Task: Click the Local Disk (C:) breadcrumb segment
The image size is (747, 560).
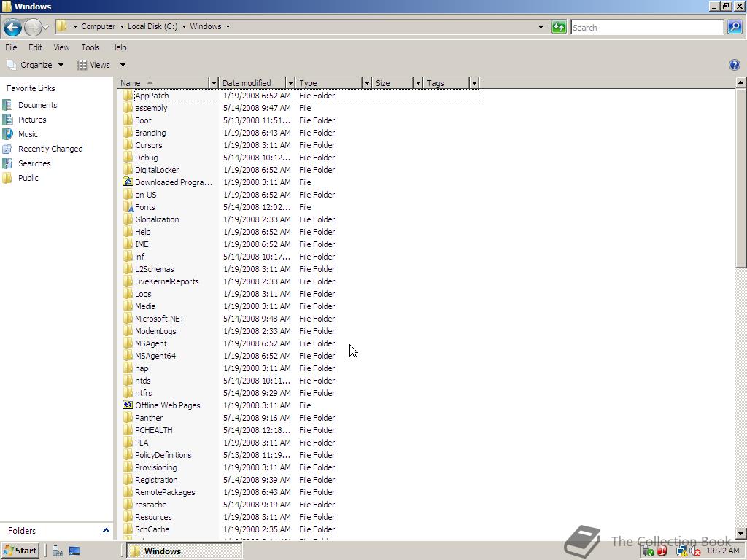Action: click(x=152, y=26)
